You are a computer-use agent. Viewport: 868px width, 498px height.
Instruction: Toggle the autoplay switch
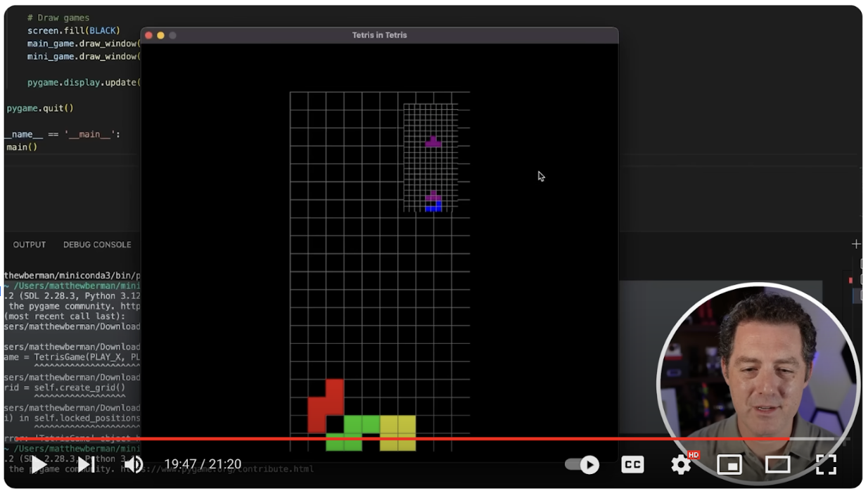tap(582, 465)
